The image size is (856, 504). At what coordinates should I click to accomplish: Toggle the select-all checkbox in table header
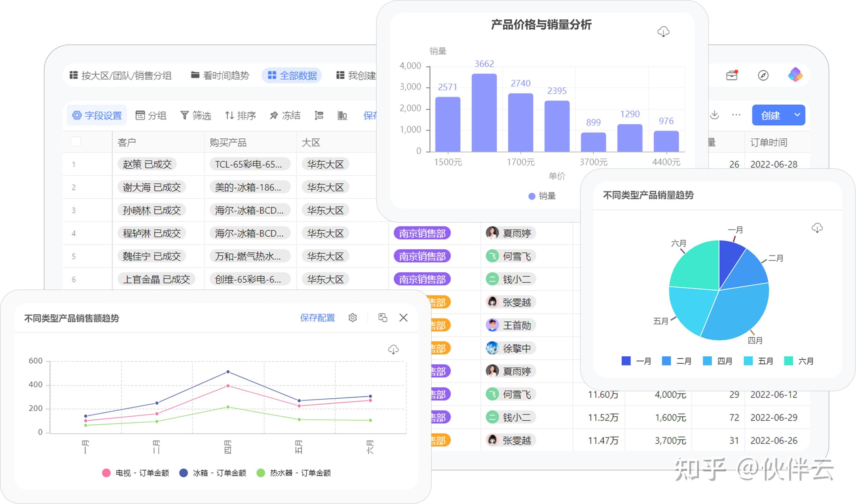pyautogui.click(x=75, y=141)
